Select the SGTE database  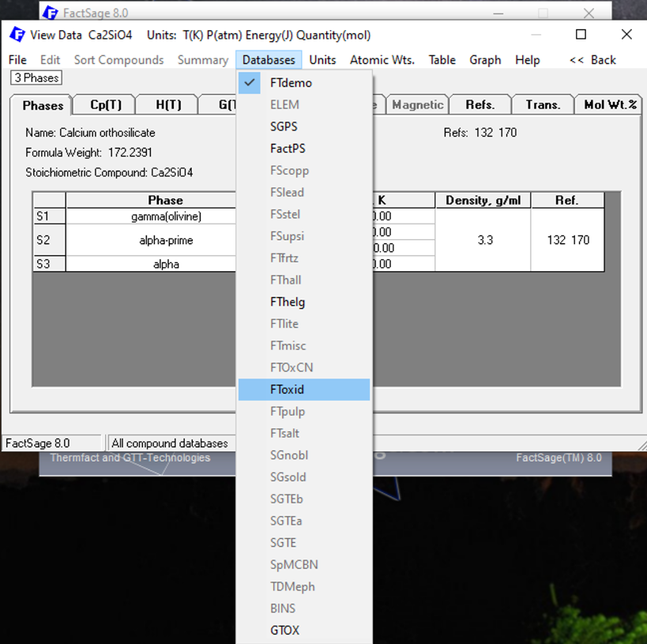304,542
